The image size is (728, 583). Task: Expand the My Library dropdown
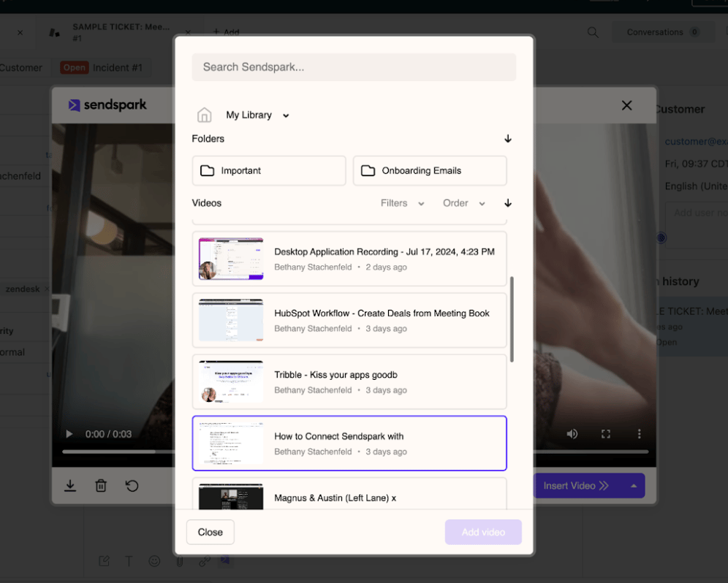pos(286,115)
